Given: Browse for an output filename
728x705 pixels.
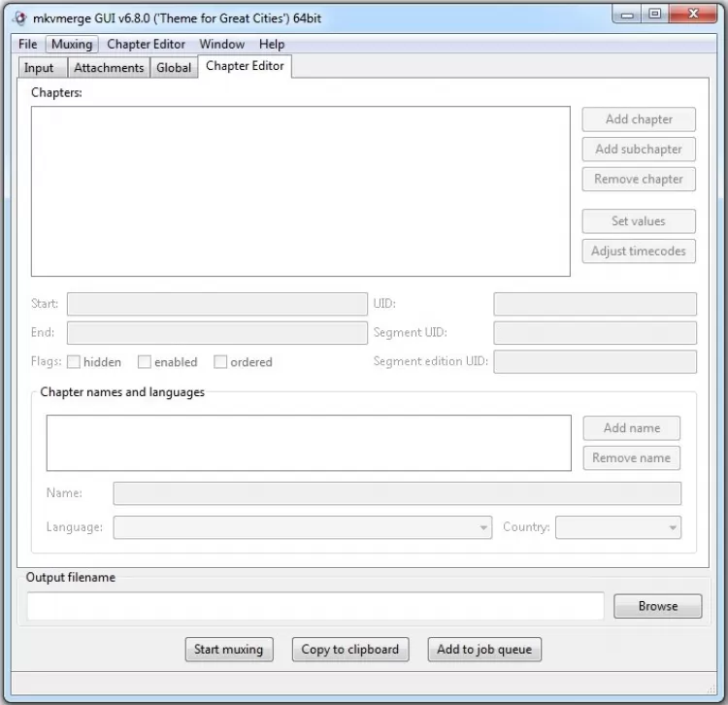Looking at the screenshot, I should pyautogui.click(x=658, y=606).
